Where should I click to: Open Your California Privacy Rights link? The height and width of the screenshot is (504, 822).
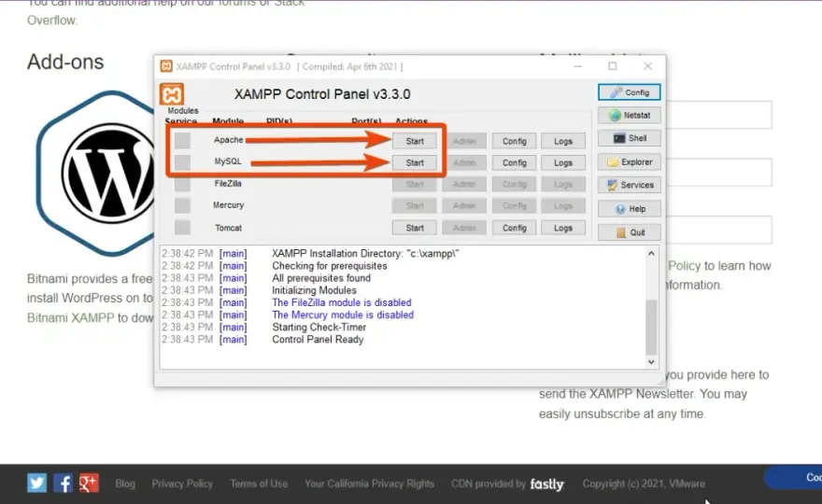(x=369, y=483)
